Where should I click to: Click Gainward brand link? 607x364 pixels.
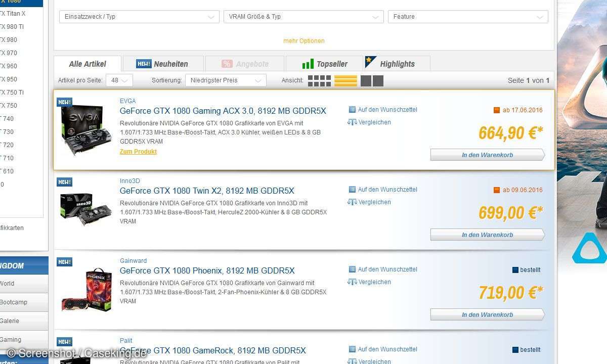(133, 261)
